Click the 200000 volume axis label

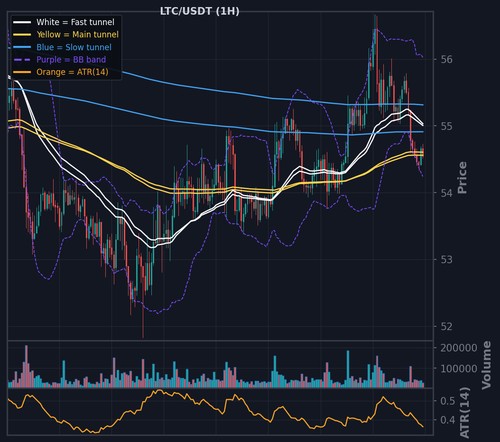[459, 348]
